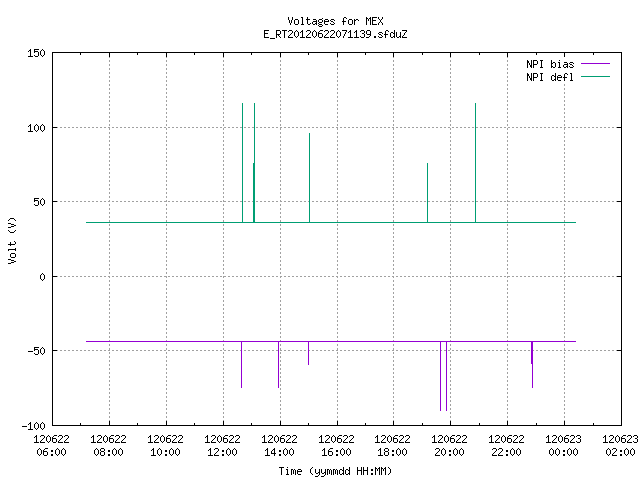Click the x-axis label 120622 18:00

(392, 446)
